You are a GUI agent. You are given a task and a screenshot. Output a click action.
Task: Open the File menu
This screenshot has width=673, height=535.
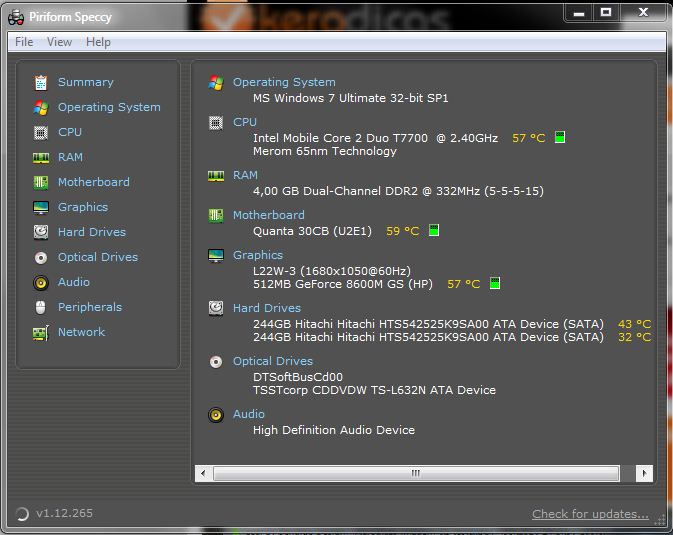click(x=24, y=42)
